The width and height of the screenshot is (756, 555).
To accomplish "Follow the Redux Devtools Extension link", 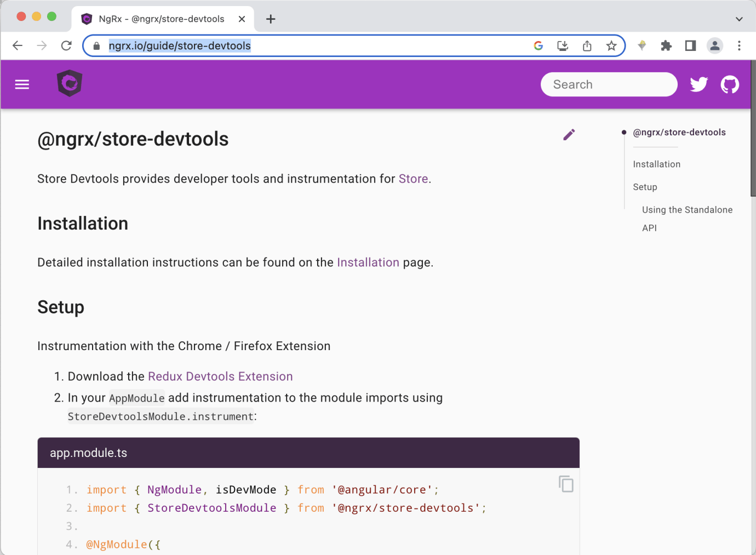I will pyautogui.click(x=220, y=376).
